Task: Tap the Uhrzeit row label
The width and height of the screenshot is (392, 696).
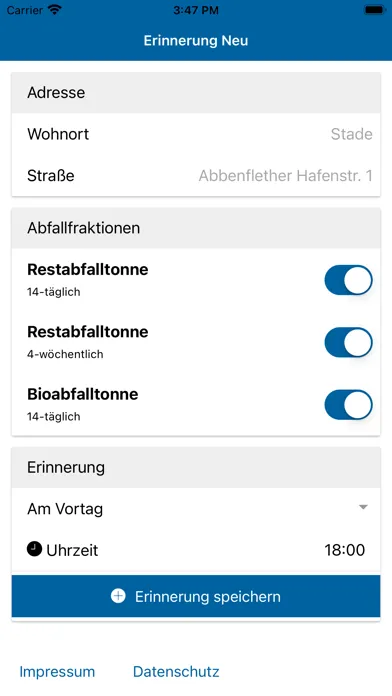Action: coord(72,550)
